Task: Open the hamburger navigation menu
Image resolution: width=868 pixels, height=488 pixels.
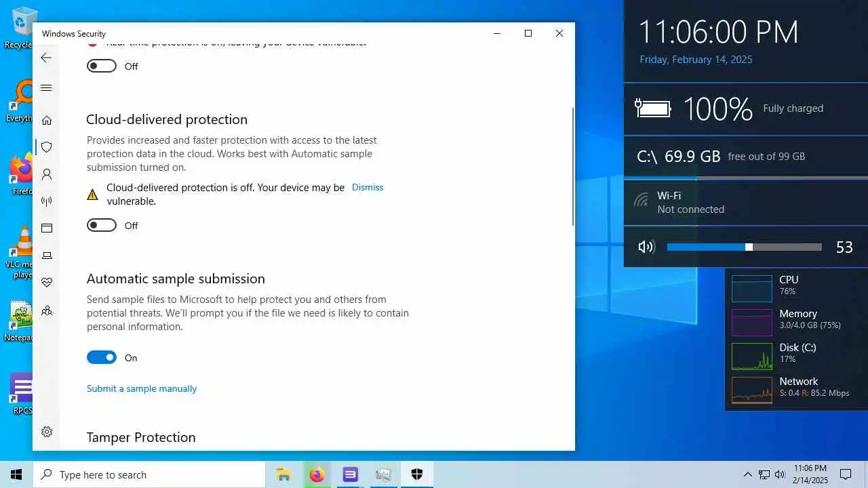Action: pos(46,87)
